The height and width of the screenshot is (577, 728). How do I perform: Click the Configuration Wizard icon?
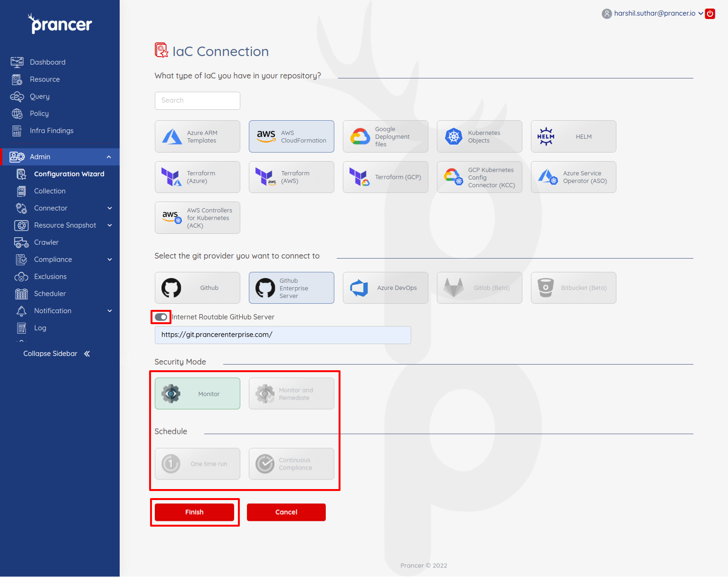click(21, 174)
